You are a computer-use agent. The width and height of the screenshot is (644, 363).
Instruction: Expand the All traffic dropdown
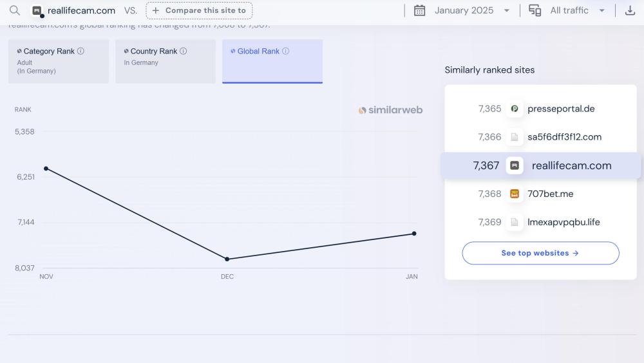(x=577, y=10)
